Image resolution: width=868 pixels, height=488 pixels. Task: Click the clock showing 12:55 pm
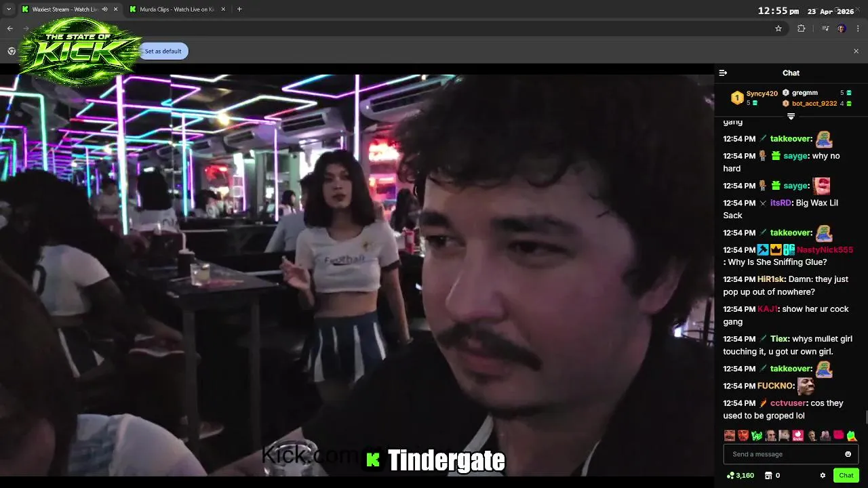point(778,11)
